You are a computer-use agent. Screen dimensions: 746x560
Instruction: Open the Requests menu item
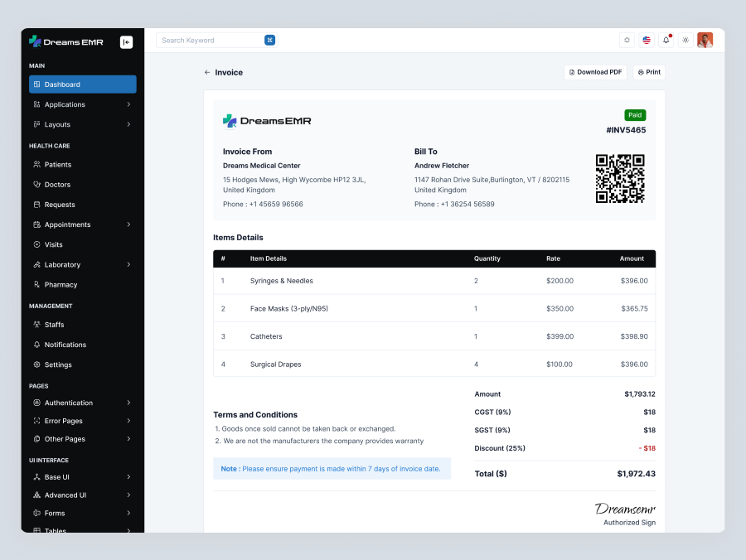83,205
